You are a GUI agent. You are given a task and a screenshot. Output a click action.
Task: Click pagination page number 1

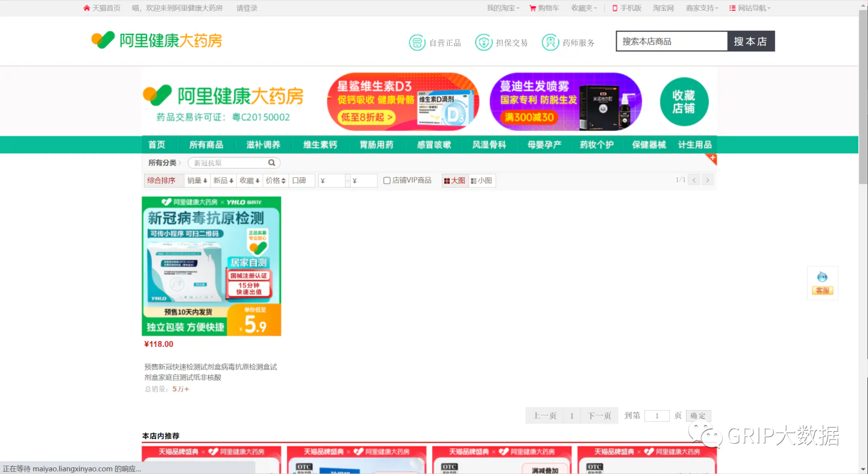point(571,416)
